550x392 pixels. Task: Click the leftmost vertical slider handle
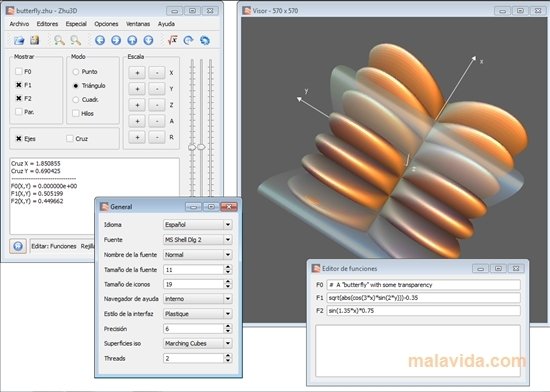click(x=192, y=147)
